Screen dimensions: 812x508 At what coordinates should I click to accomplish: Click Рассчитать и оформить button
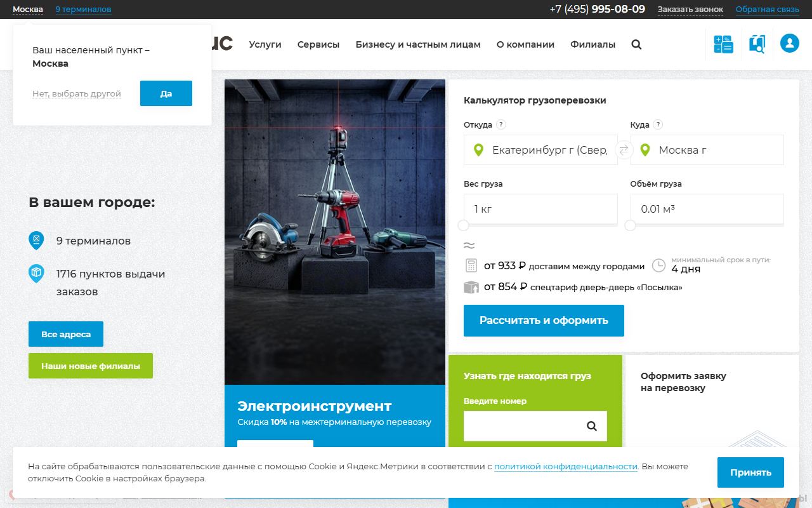[544, 321]
